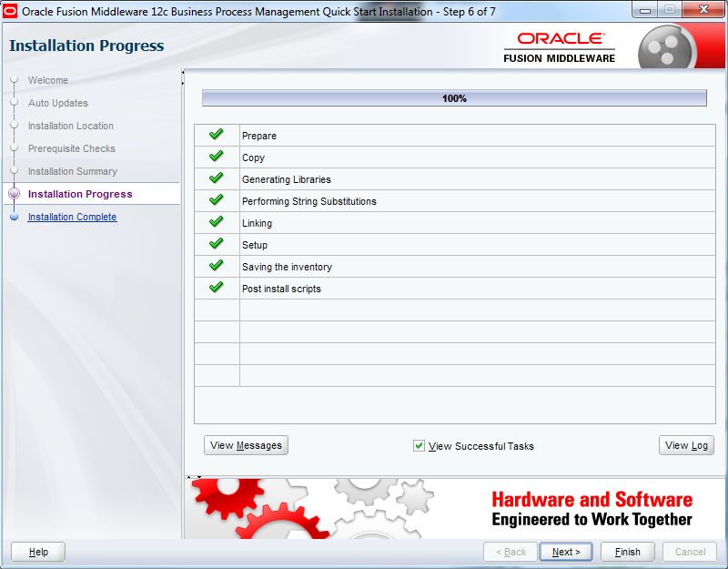Click the Installation Location step bullet
This screenshot has width=728, height=569.
click(15, 125)
